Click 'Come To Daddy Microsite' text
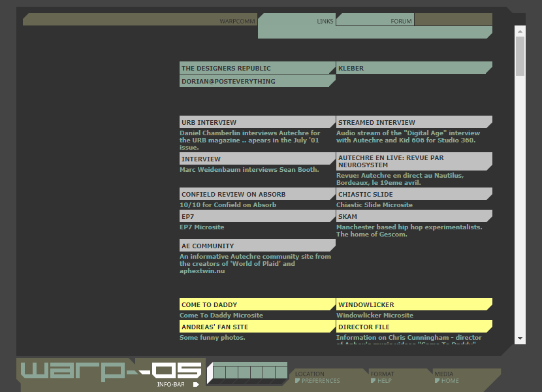Image resolution: width=542 pixels, height=392 pixels. (221, 315)
